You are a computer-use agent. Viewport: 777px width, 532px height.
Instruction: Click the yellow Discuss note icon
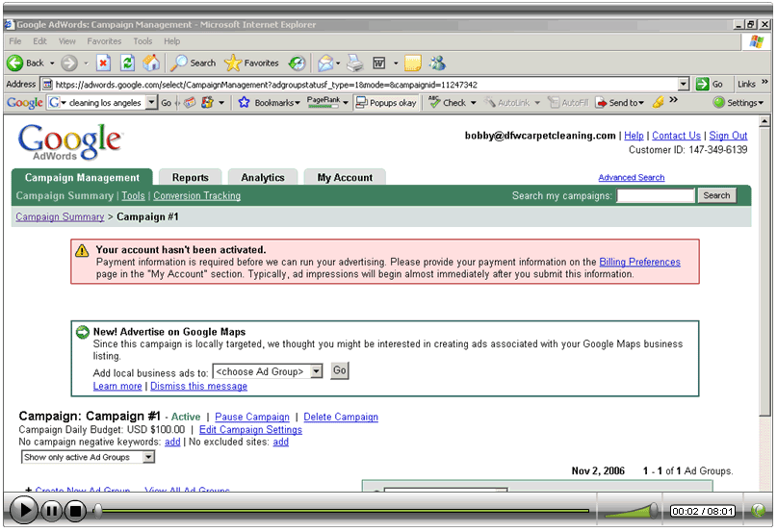pos(413,63)
